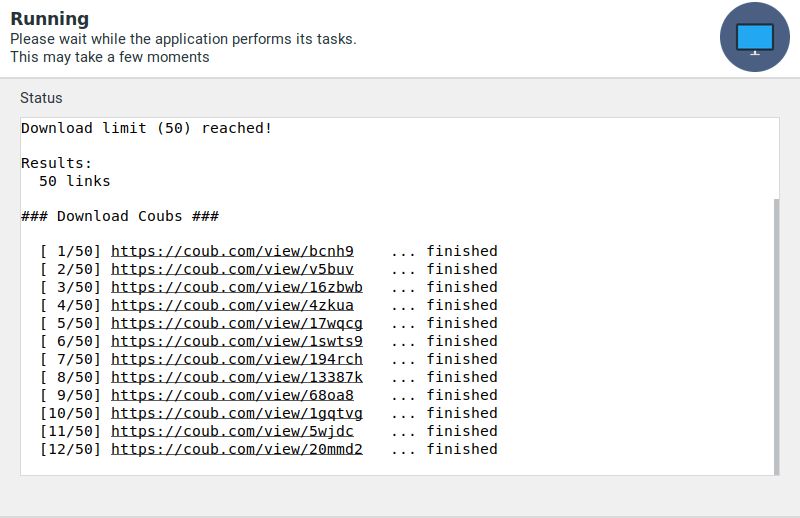Open the coub.com/view/5wjdc link
Image resolution: width=800 pixels, height=518 pixels.
[x=232, y=431]
